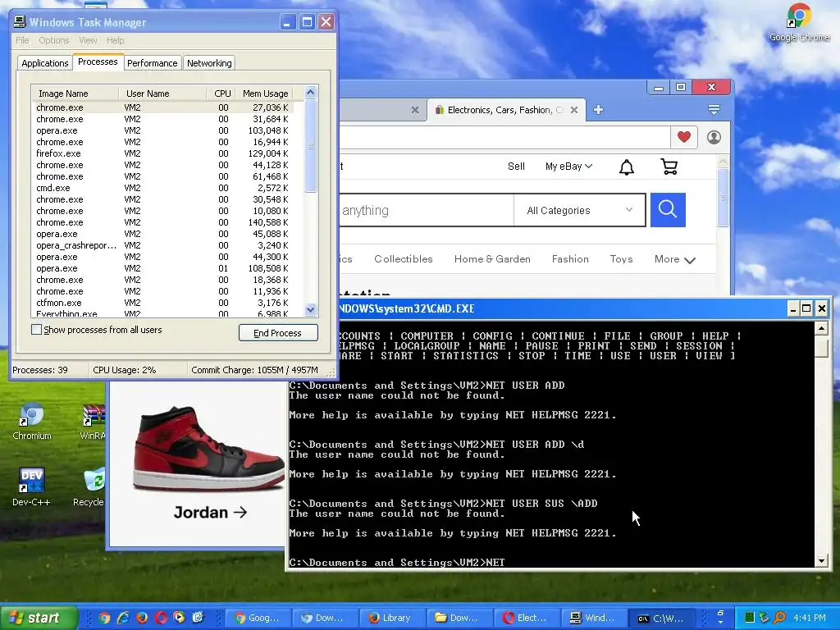Screen dimensions: 840x630
Task: Open eBay notifications bell
Action: tap(626, 167)
